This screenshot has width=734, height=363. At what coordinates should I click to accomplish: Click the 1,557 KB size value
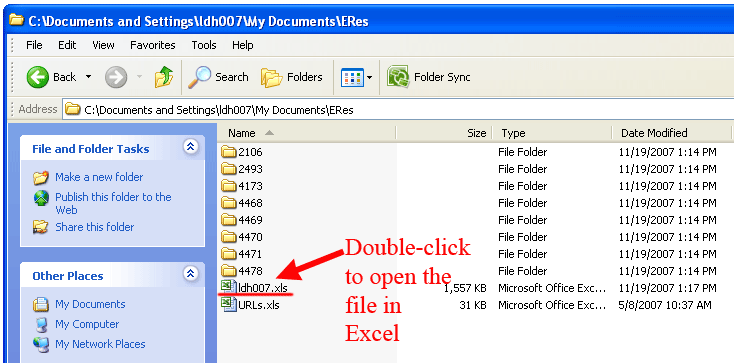click(x=465, y=288)
